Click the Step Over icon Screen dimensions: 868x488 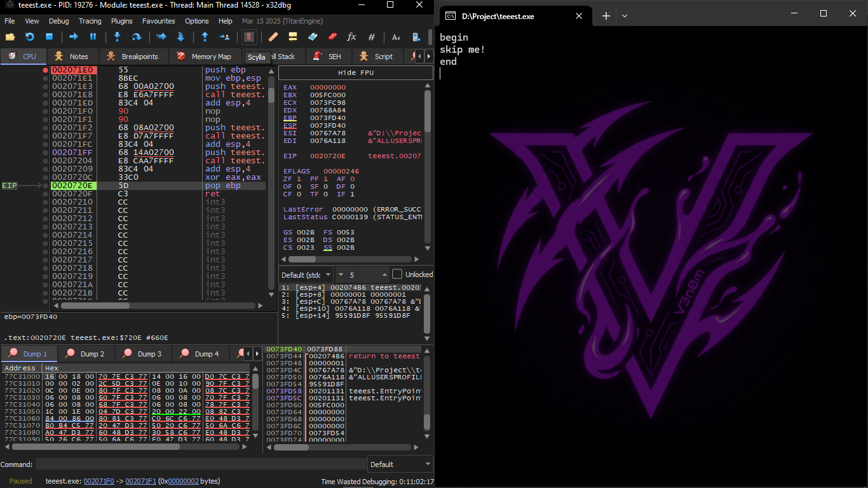[136, 37]
